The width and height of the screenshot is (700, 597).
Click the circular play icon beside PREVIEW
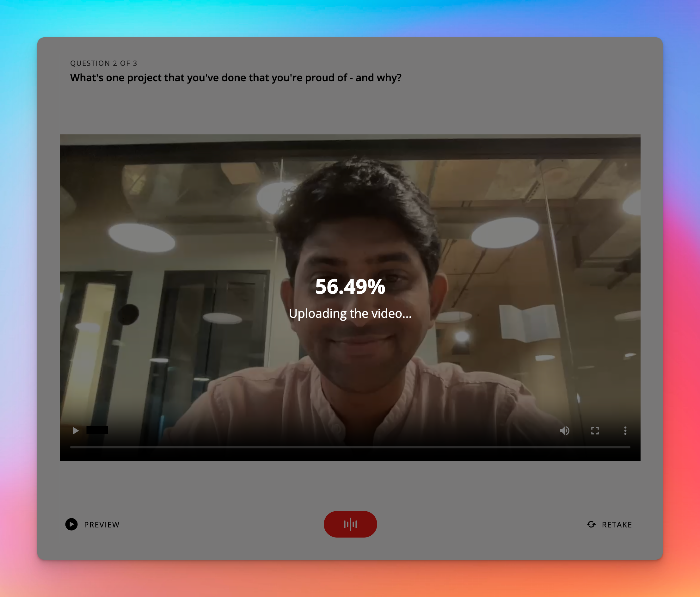(x=71, y=524)
